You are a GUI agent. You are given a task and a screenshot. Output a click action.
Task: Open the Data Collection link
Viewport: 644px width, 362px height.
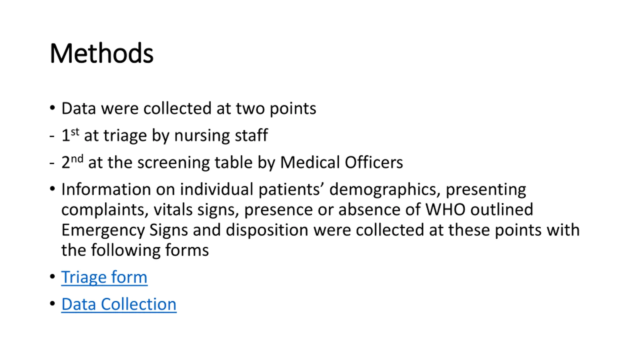(119, 304)
